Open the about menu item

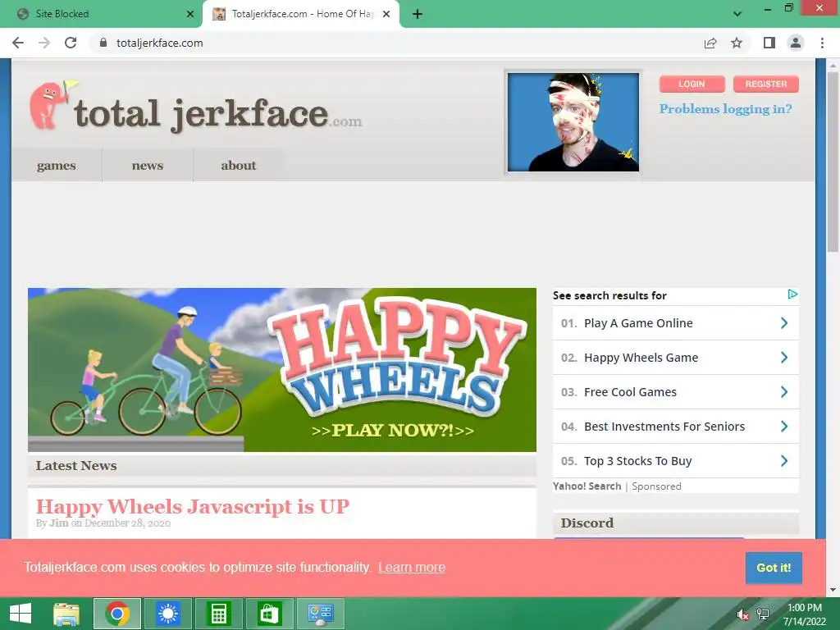(239, 166)
